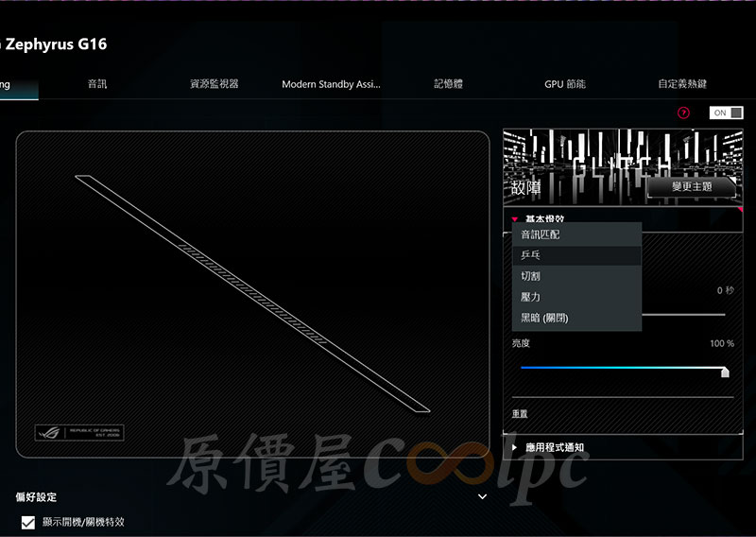Select 乒乓 from the effects dropdown
The image size is (756, 537).
point(576,255)
